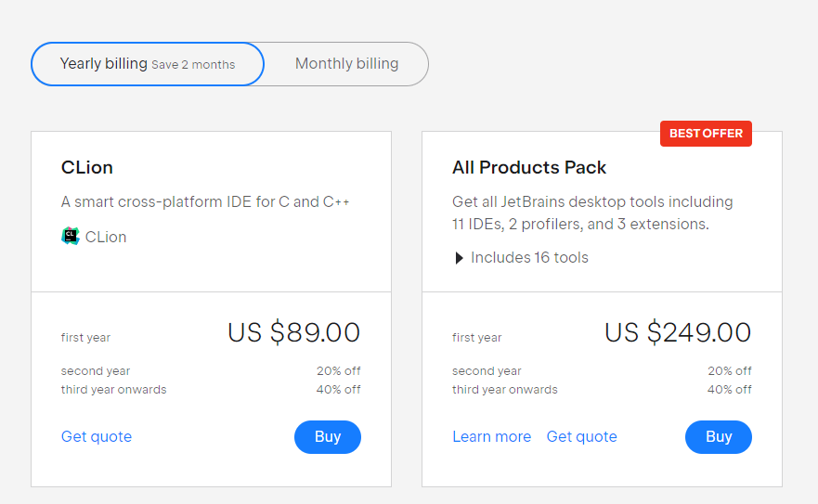Click the All Products Pack heading
This screenshot has height=504, width=818.
coord(529,167)
